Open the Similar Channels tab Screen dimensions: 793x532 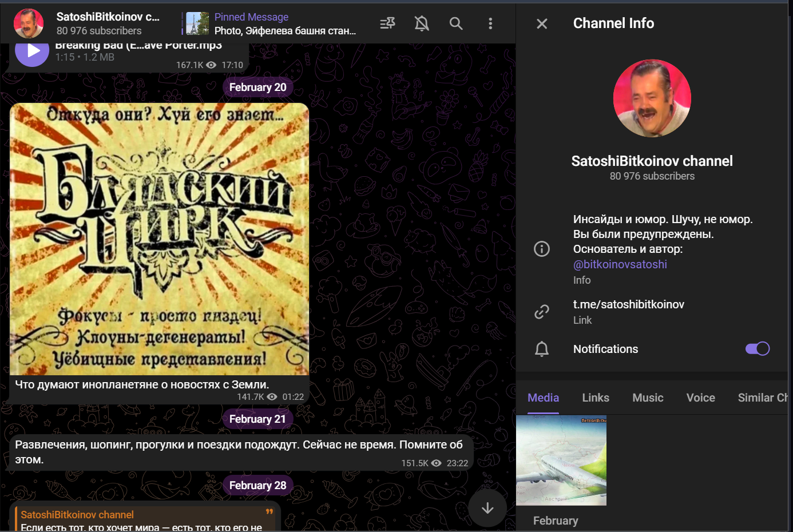(x=763, y=398)
